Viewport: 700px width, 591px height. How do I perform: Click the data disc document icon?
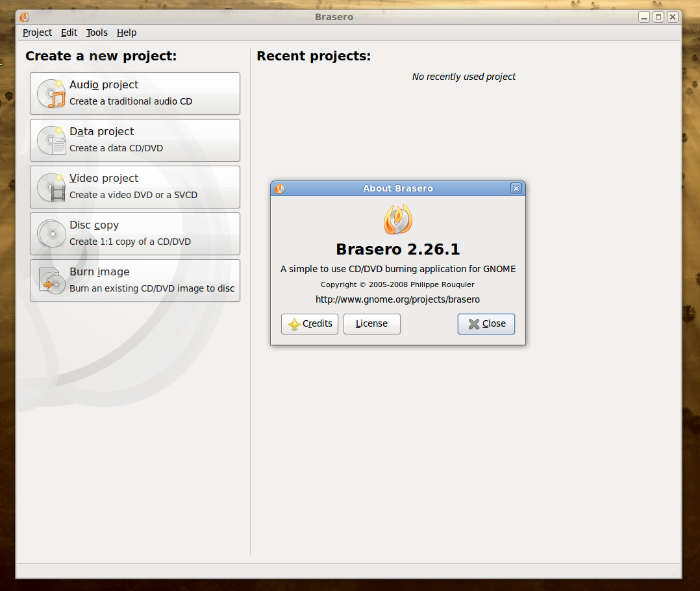[52, 141]
